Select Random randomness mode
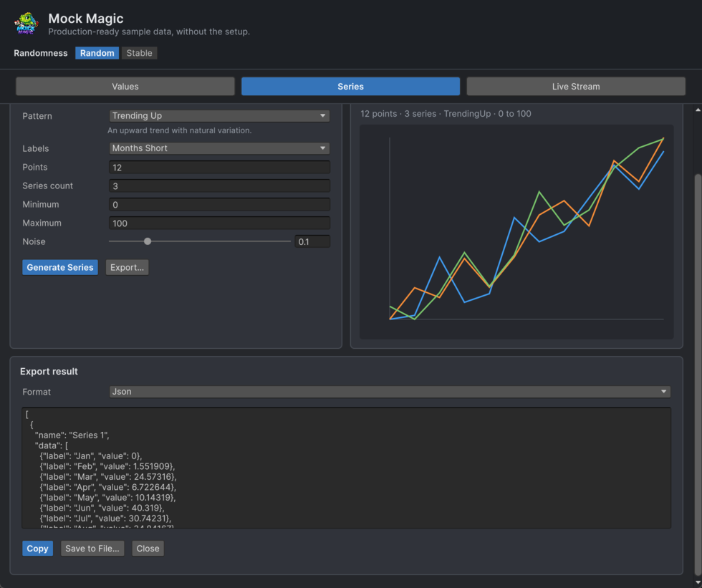 coord(97,53)
